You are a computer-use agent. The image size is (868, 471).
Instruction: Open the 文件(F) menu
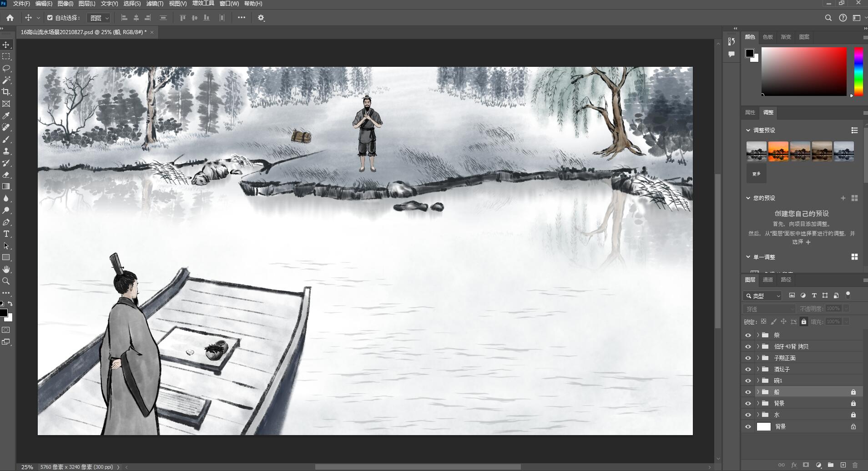pyautogui.click(x=21, y=4)
